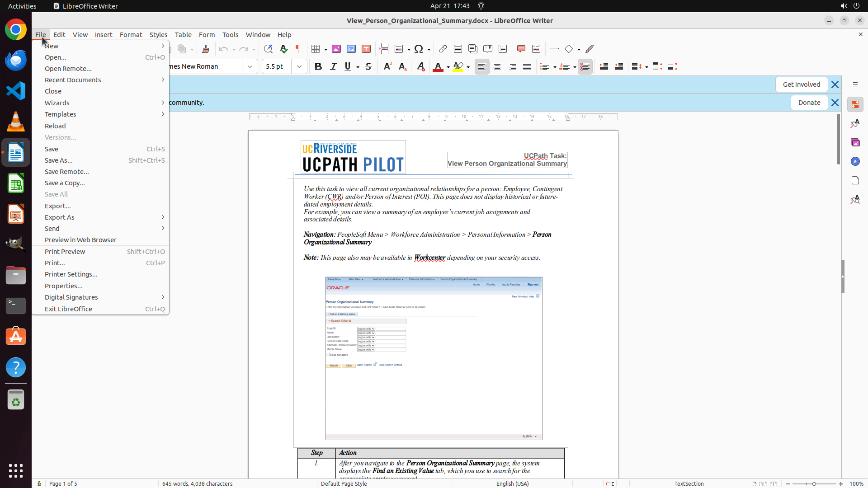
Task: Toggle bold formatting
Action: coord(318,66)
